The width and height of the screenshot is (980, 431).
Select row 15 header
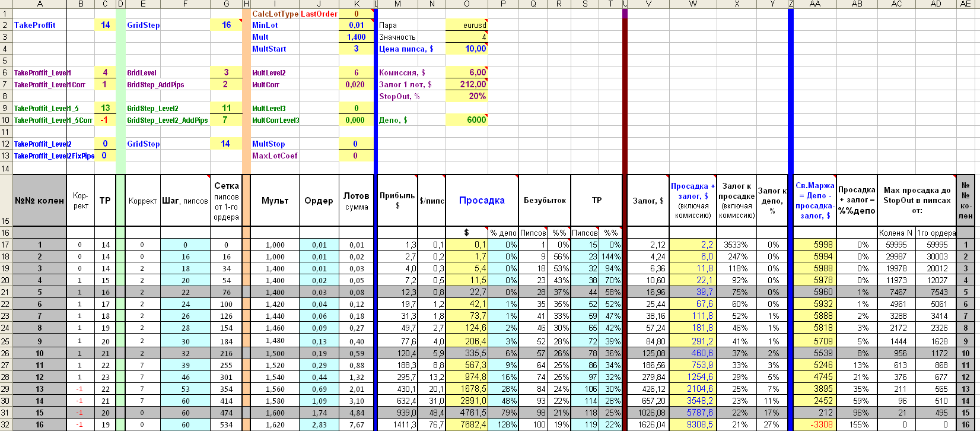pyautogui.click(x=6, y=200)
